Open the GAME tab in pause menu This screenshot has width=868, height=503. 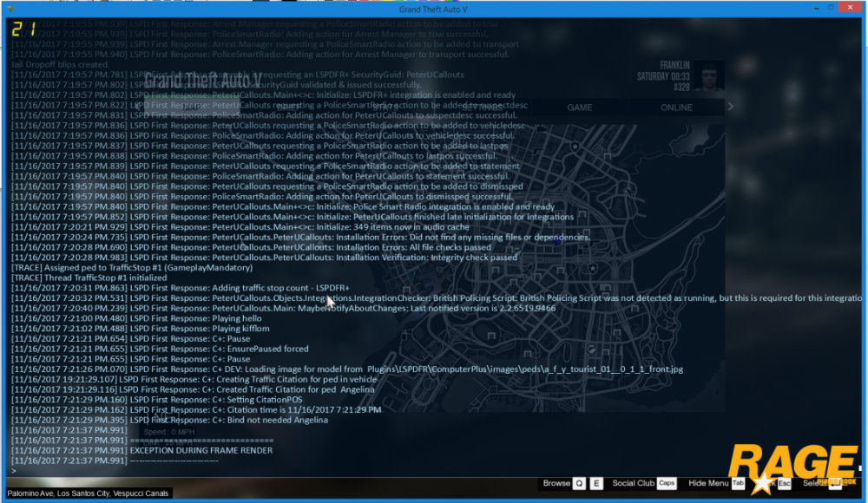point(580,108)
